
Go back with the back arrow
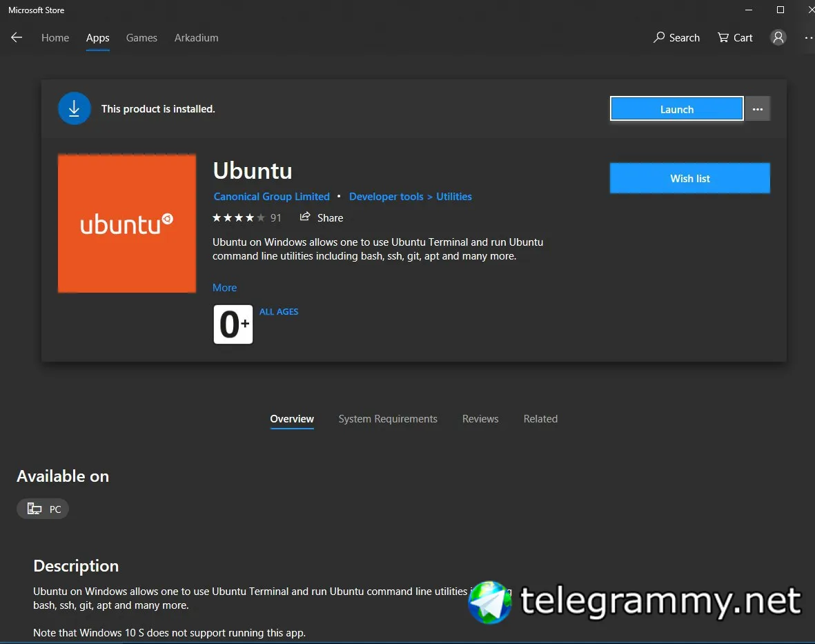coord(17,37)
